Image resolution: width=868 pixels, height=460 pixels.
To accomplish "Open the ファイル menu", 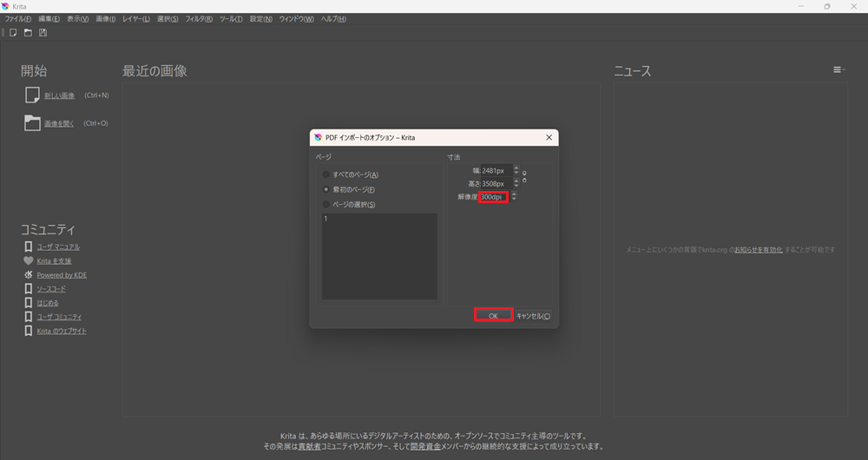I will (x=18, y=19).
